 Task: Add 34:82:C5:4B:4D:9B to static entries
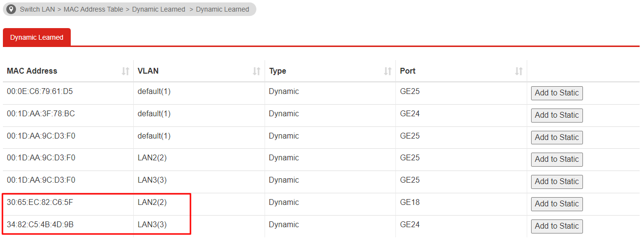click(557, 226)
